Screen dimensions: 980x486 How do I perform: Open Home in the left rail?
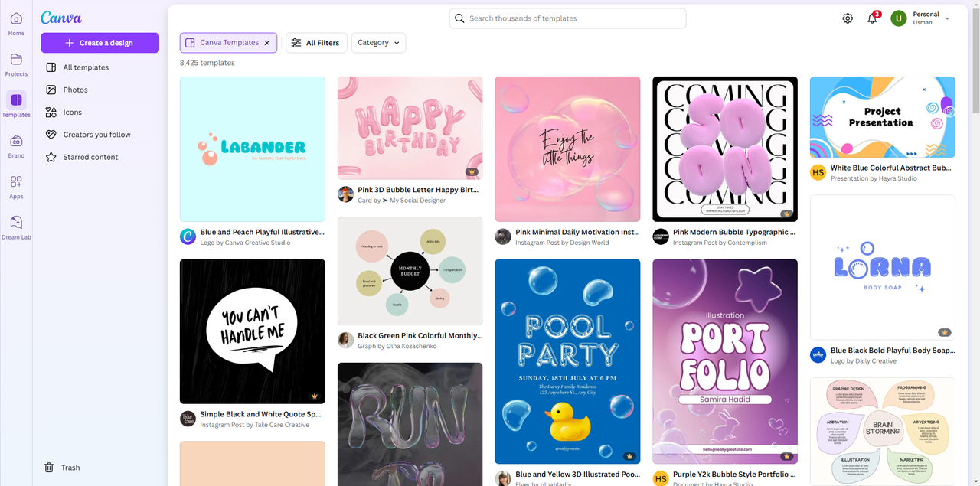[x=16, y=24]
